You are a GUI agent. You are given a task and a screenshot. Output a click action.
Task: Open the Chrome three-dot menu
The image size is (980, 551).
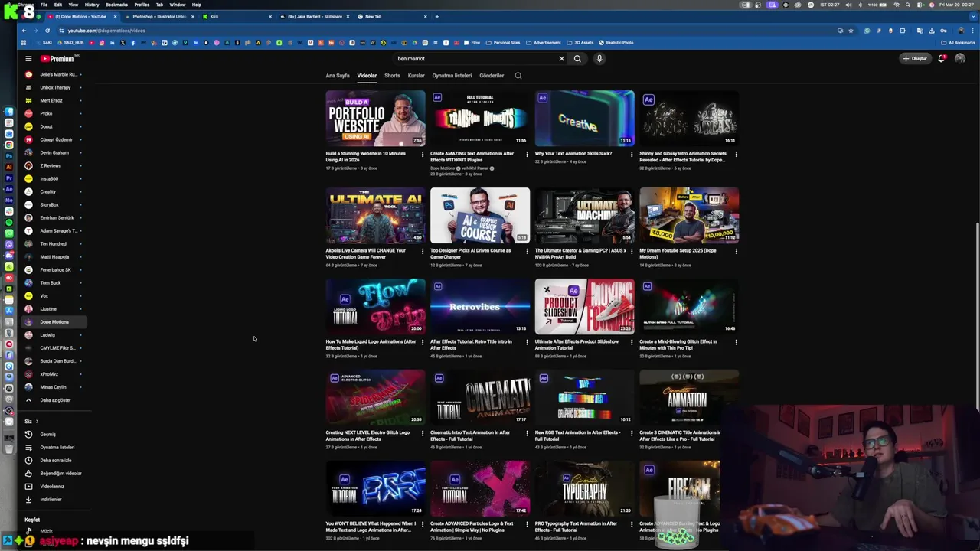[972, 31]
